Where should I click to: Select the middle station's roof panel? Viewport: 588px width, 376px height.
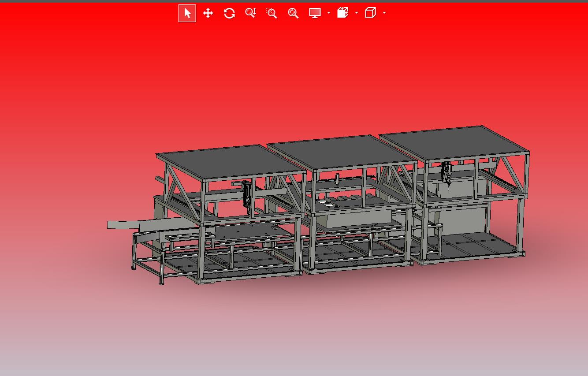(x=342, y=152)
